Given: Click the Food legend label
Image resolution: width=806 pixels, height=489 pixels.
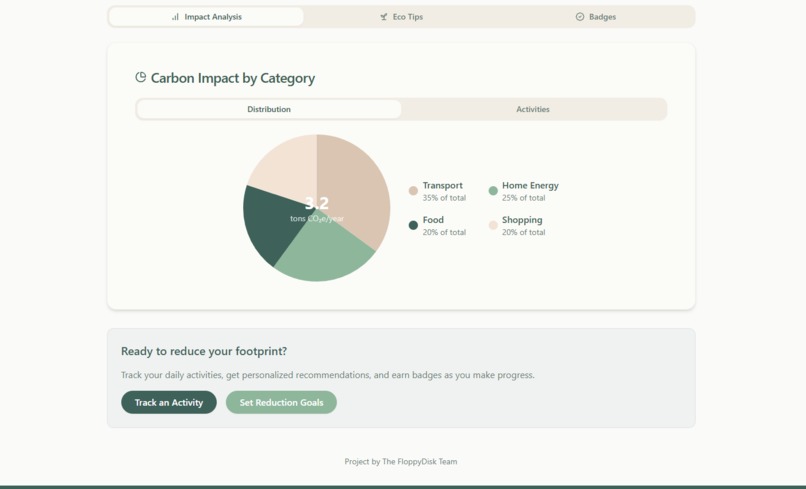Looking at the screenshot, I should click(x=433, y=220).
